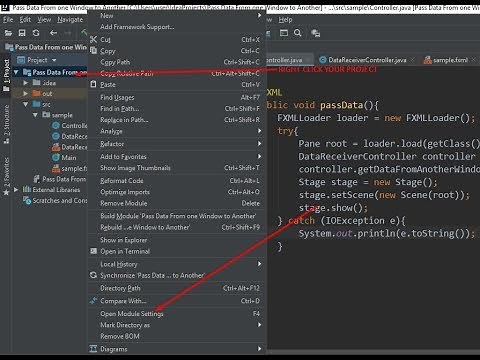Click the Back navigation arrow icon
480x360 pixels.
53,33
